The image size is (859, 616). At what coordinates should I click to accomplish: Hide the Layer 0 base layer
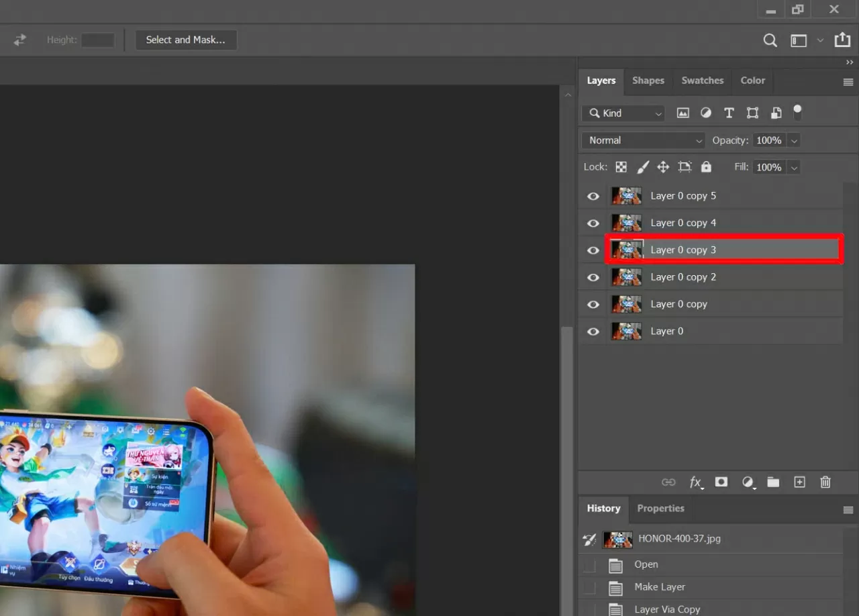coord(593,331)
